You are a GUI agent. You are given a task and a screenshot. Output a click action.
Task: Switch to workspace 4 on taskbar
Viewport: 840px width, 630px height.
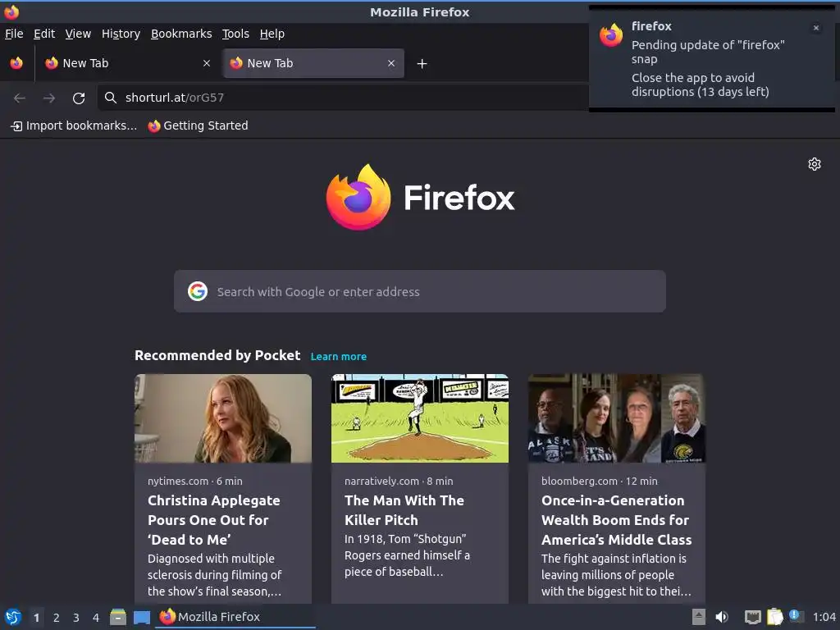pyautogui.click(x=96, y=618)
